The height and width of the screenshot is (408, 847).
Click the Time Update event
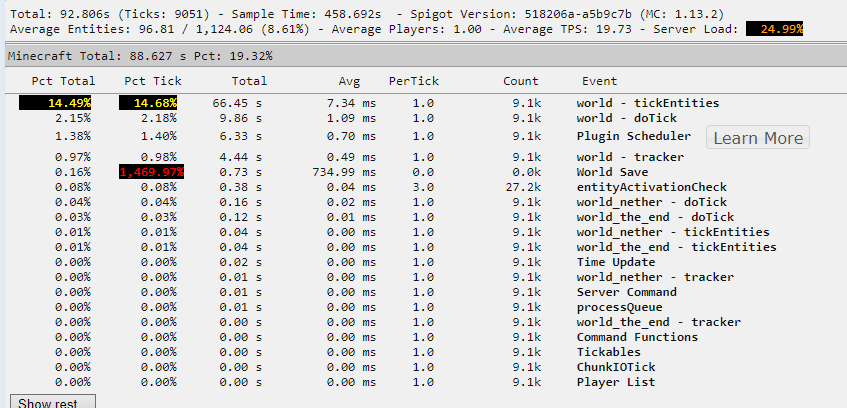[616, 262]
